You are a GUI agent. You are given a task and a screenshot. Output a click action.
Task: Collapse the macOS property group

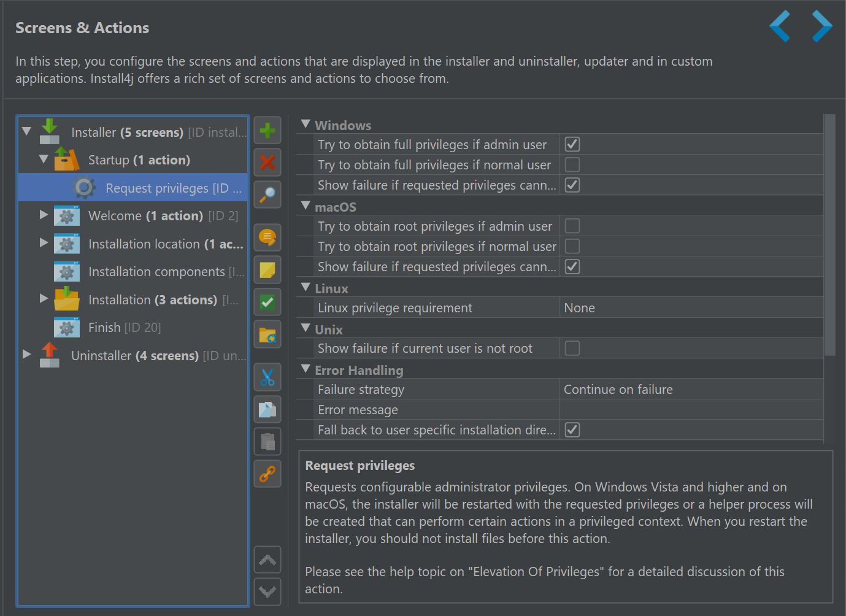click(306, 206)
